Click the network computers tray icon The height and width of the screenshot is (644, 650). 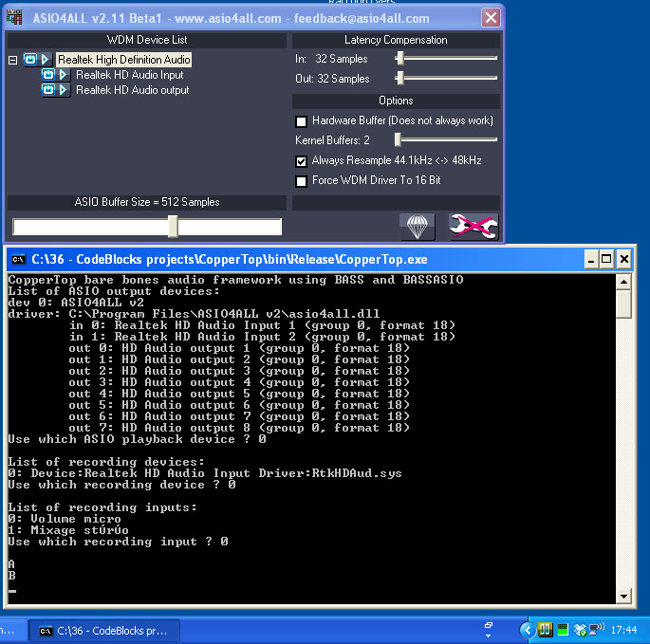coord(597,630)
